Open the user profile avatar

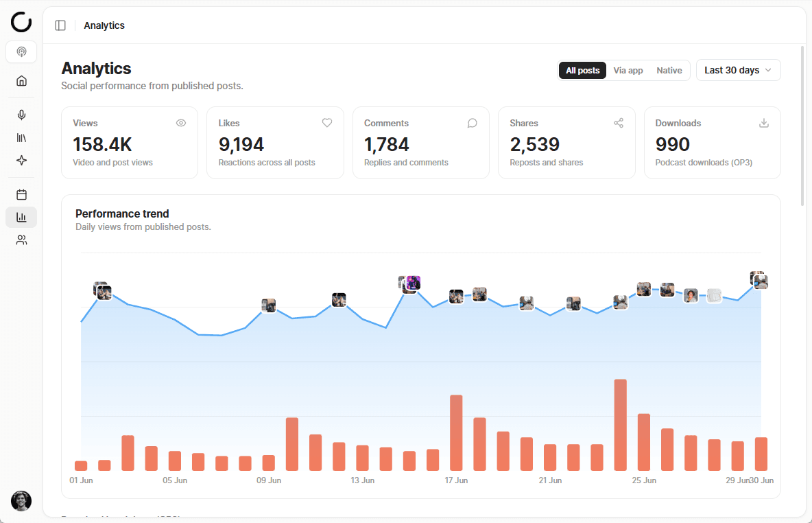(x=21, y=501)
